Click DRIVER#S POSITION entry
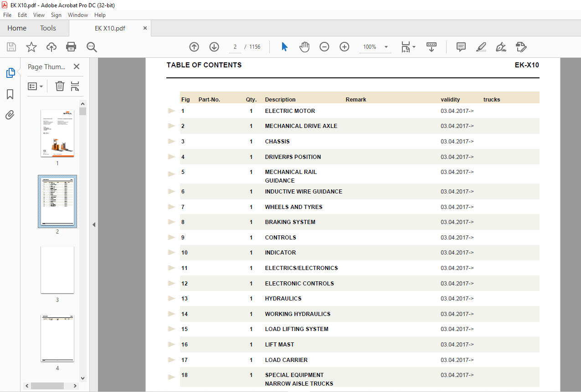This screenshot has height=392, width=581. coord(293,157)
